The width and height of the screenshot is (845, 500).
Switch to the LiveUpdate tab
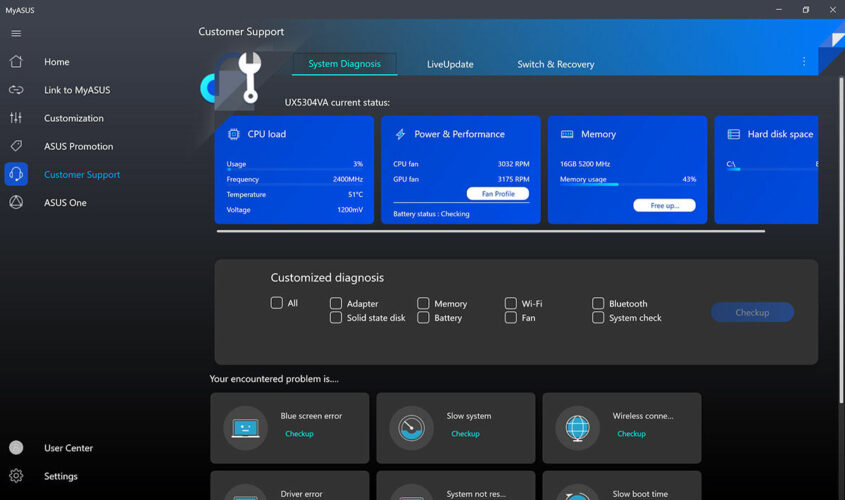click(x=450, y=64)
